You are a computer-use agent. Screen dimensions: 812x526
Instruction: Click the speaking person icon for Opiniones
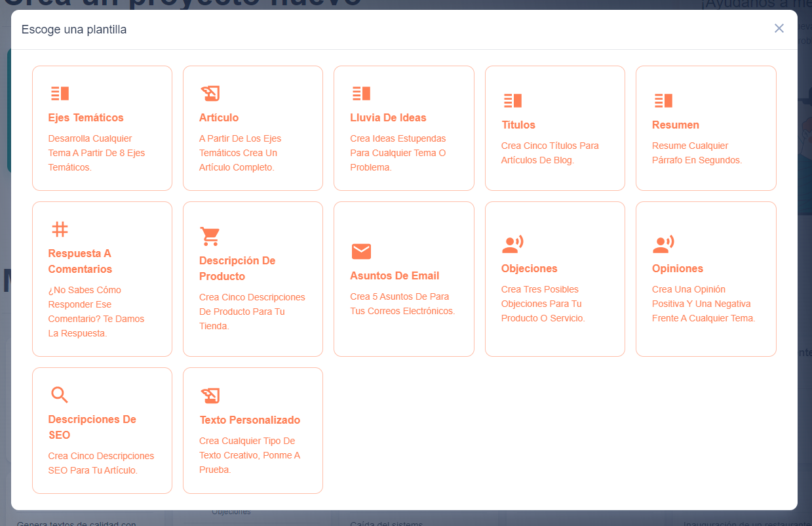tap(663, 244)
